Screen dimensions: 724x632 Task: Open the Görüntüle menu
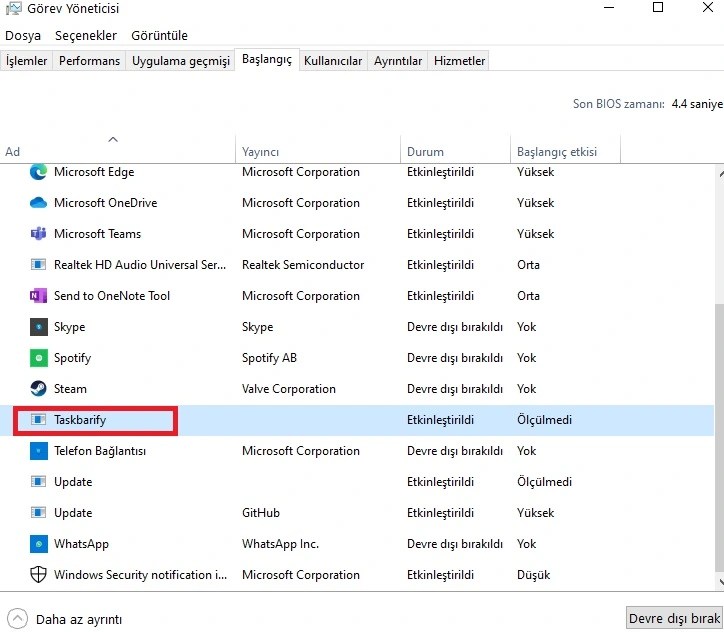pos(159,36)
